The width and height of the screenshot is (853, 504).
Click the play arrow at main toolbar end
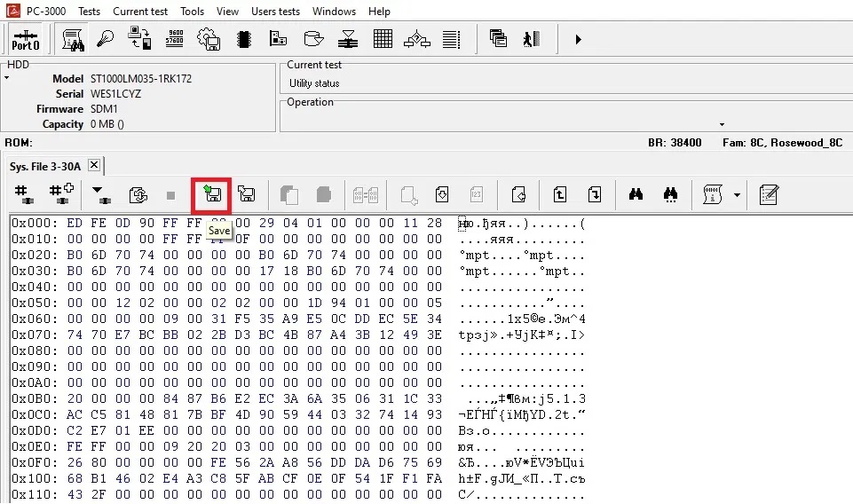[579, 39]
